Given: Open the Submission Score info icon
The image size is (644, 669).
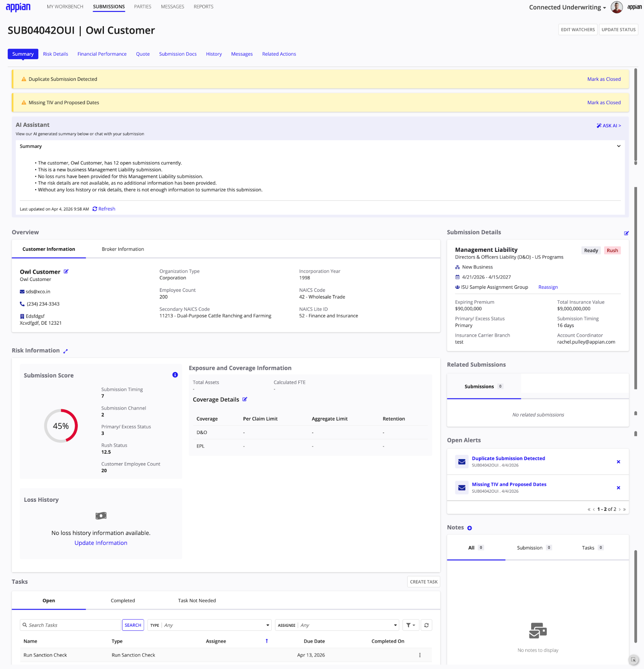Looking at the screenshot, I should pyautogui.click(x=175, y=375).
